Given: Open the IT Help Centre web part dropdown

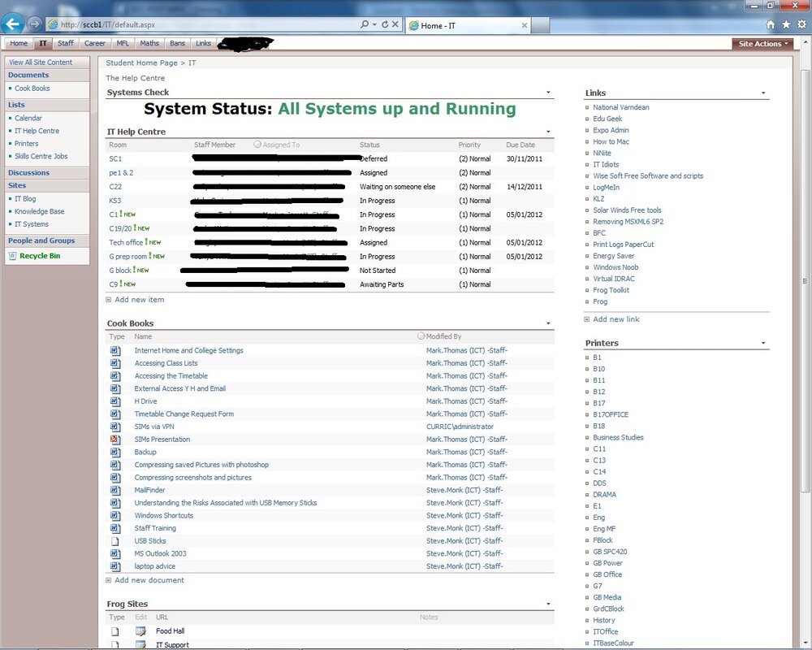Looking at the screenshot, I should (x=548, y=132).
